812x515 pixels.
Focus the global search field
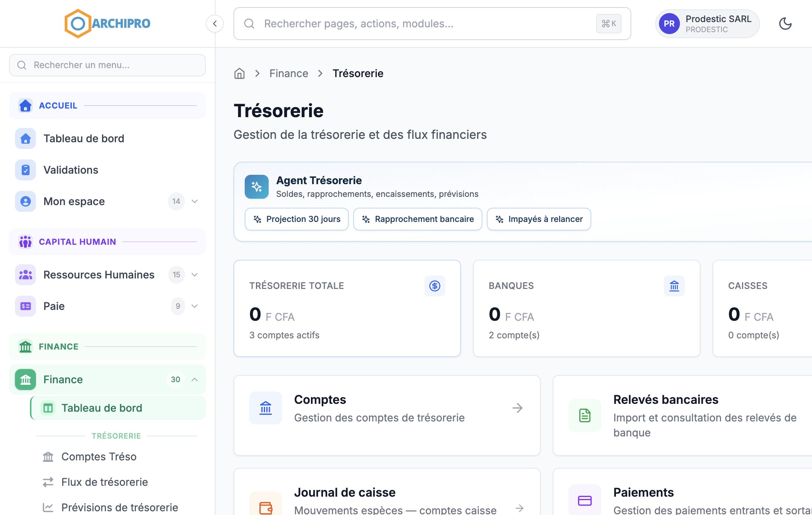432,24
